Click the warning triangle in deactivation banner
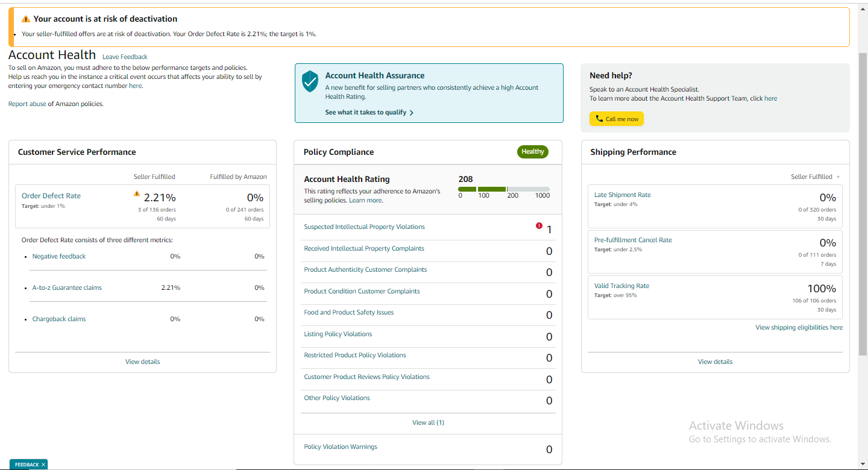 pyautogui.click(x=25, y=19)
